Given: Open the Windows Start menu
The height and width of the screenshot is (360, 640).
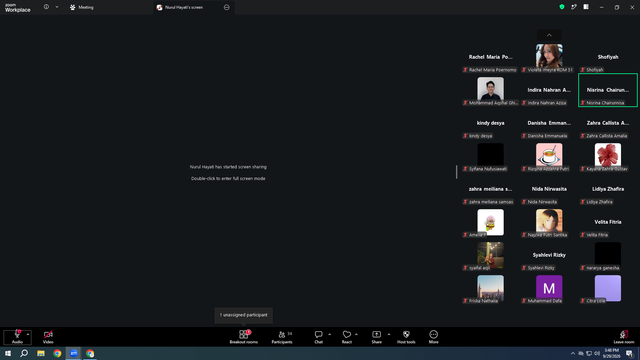Looking at the screenshot, I should click(8, 353).
